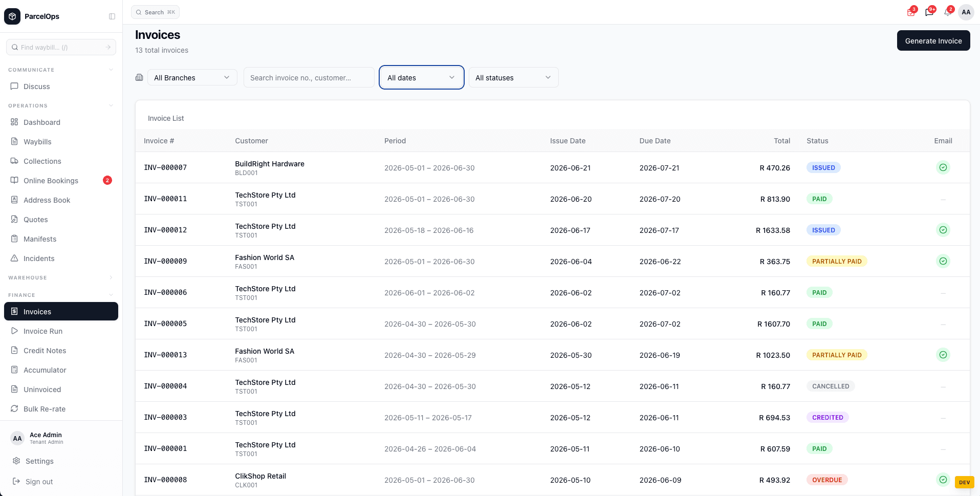This screenshot has width=980, height=496.
Task: Open Incidents page
Action: [x=61, y=258]
